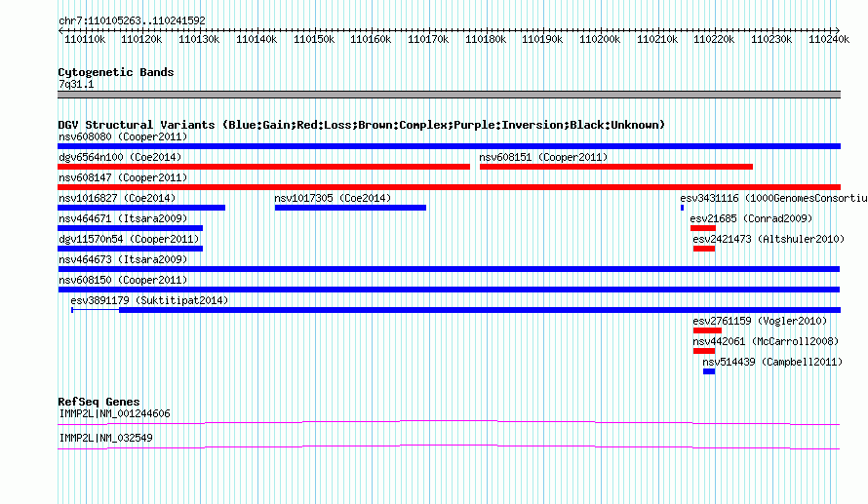The image size is (868, 504).
Task: Click the esv2761159 (Vogler2010) red bar
Action: (707, 330)
